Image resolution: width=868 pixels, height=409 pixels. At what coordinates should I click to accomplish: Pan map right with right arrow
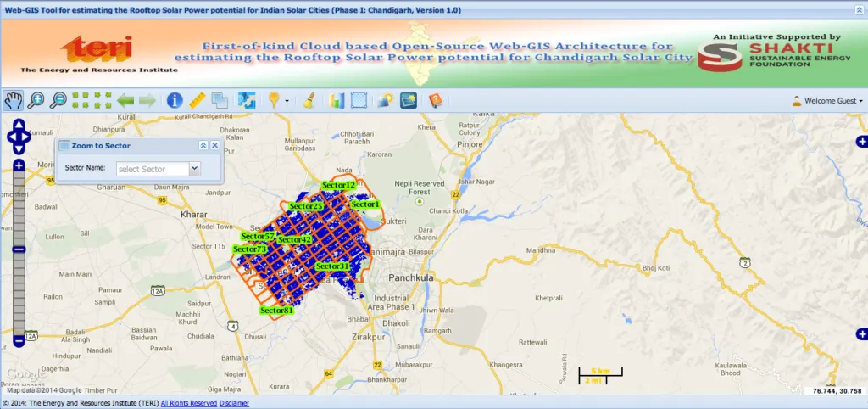(x=26, y=137)
